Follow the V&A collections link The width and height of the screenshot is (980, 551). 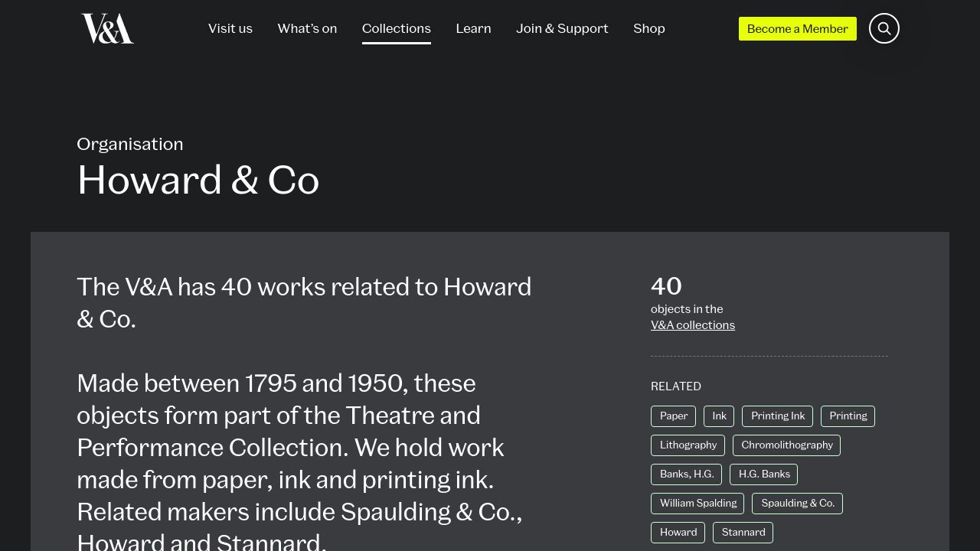pyautogui.click(x=693, y=325)
